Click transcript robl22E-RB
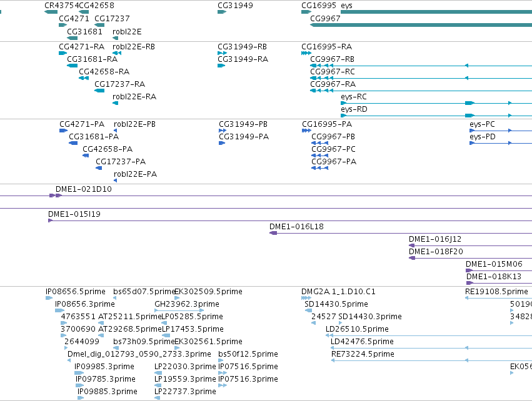The image size is (532, 401). 134,46
